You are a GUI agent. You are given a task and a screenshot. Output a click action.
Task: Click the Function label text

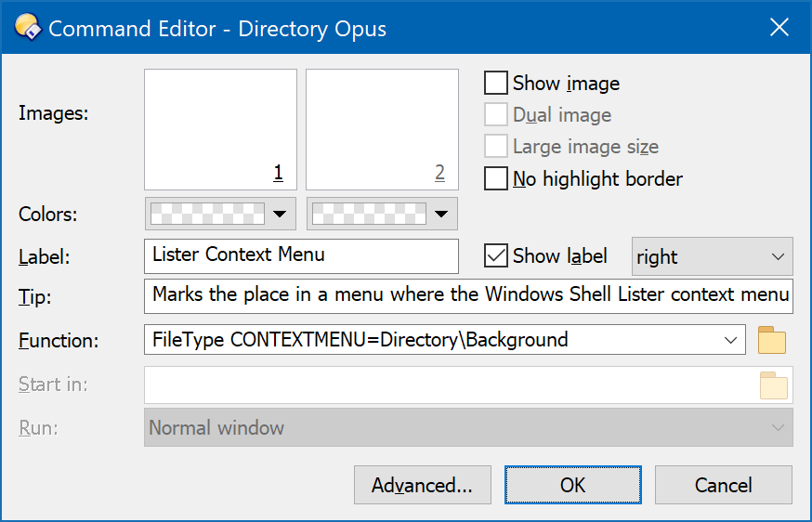[x=59, y=341]
